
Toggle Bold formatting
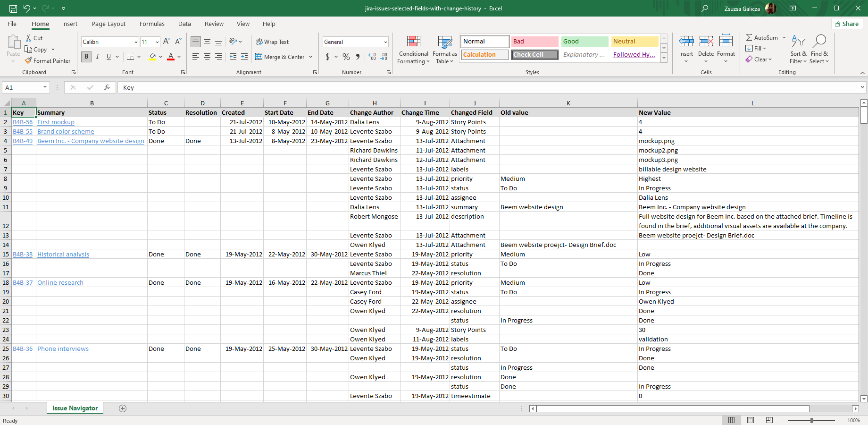click(86, 57)
